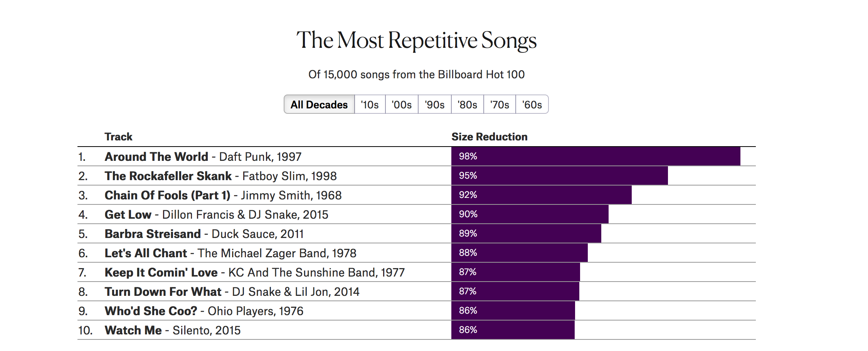
Task: Click the Get Low song entry
Action: tap(127, 214)
